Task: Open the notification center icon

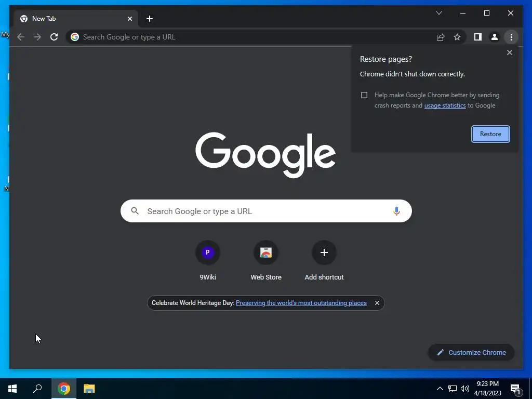Action: click(515, 389)
